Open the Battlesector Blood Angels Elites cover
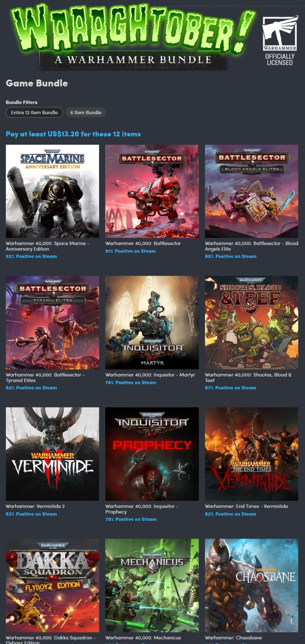Screen dimensions: 305x644 [251, 191]
